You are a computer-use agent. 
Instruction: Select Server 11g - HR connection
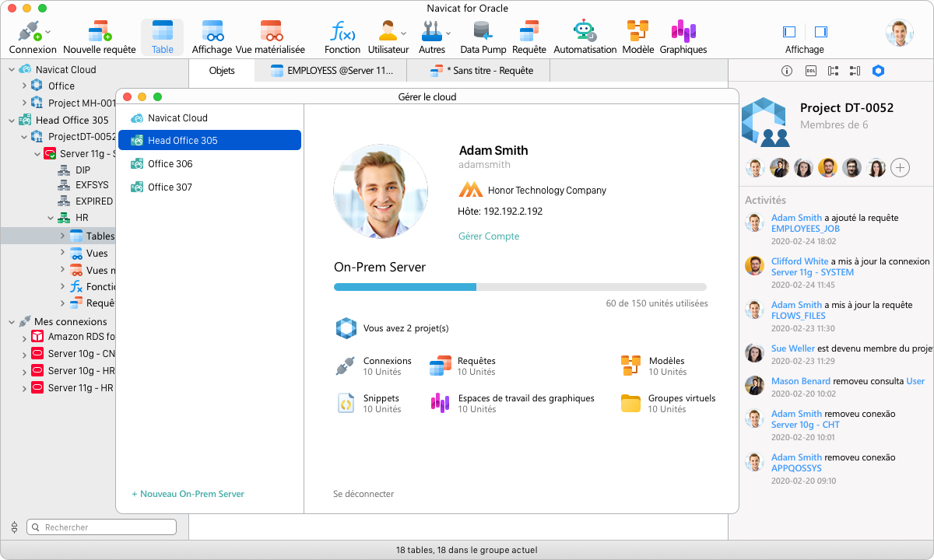[x=80, y=387]
